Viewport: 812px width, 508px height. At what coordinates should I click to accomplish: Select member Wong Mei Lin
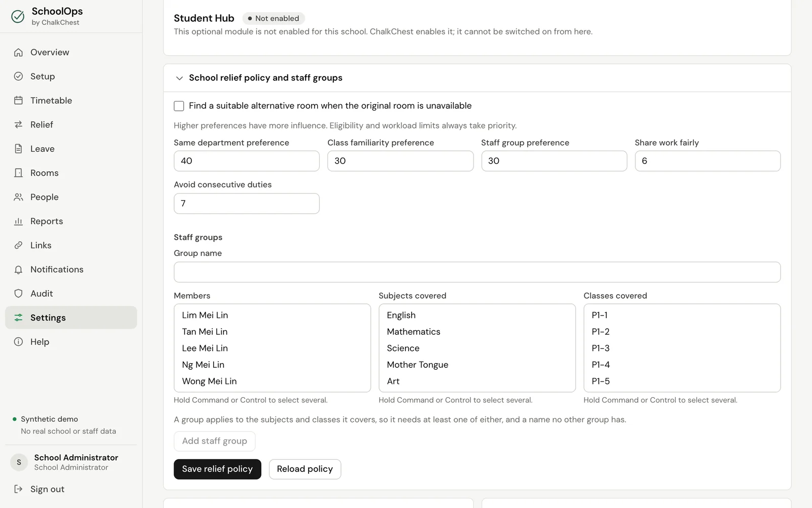(x=273, y=381)
